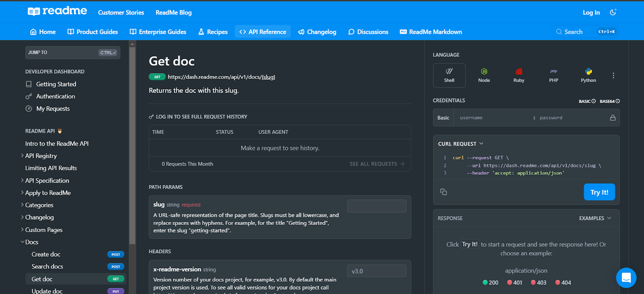The image size is (644, 294).
Task: Open API Reference tab
Action: 263,32
